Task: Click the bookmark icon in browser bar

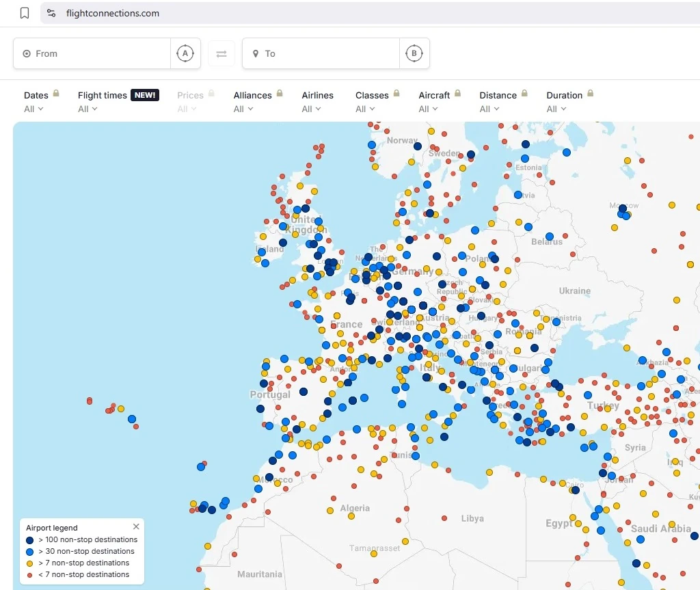Action: coord(25,13)
